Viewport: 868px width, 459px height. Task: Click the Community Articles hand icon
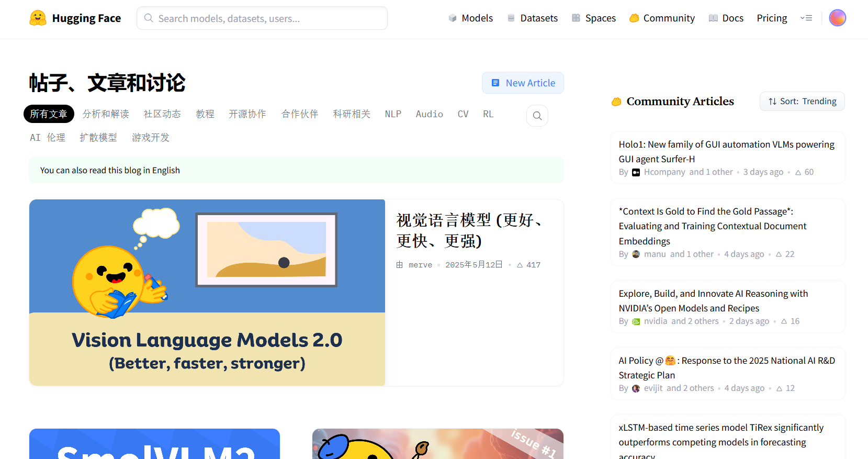tap(617, 102)
